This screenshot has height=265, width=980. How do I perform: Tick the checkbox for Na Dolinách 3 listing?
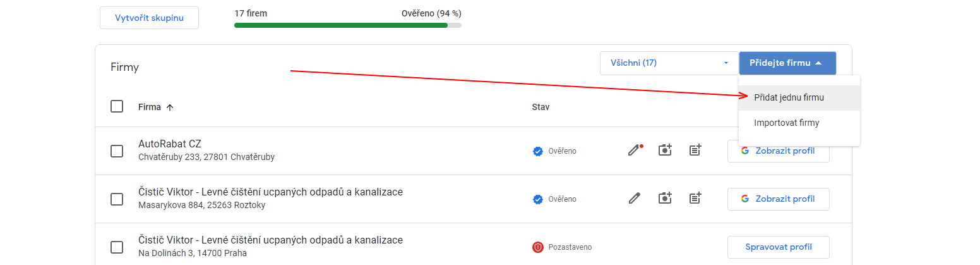[x=117, y=247]
